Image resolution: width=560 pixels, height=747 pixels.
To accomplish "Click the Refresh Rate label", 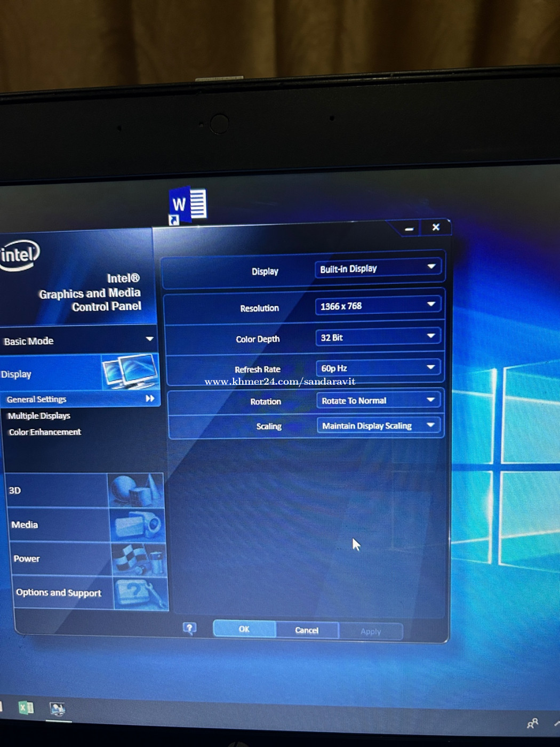I will click(x=258, y=369).
